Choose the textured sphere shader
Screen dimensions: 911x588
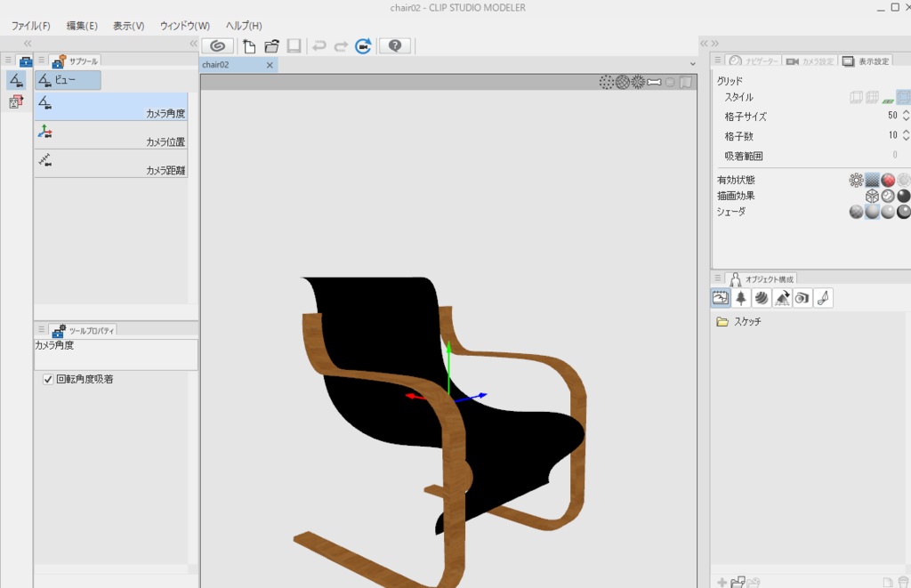click(857, 212)
